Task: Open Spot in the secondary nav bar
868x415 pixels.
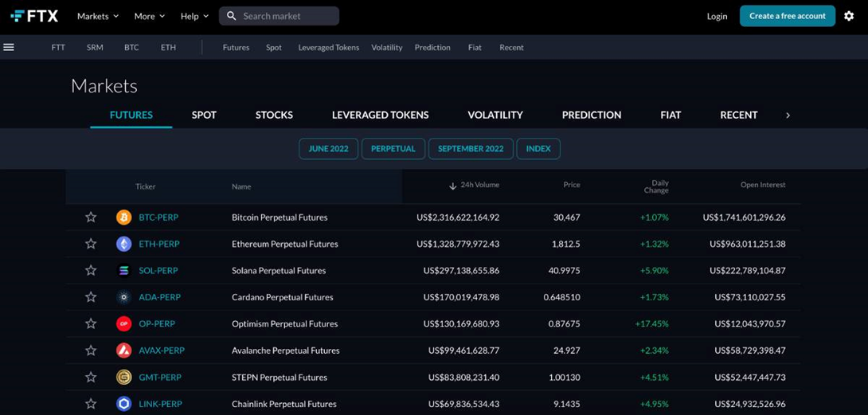Action: click(273, 48)
